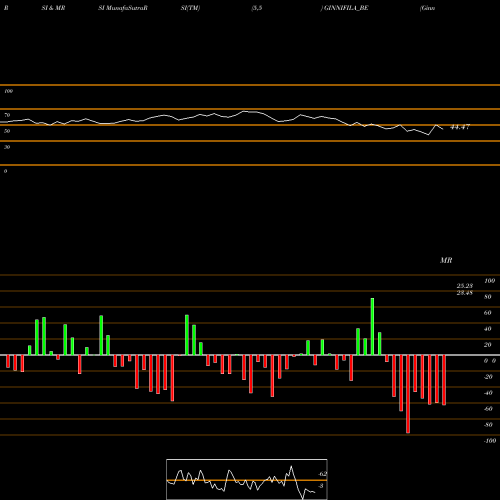500x500 pixels.
Task: Click the 25.23 value label
Action: [x=465, y=286]
